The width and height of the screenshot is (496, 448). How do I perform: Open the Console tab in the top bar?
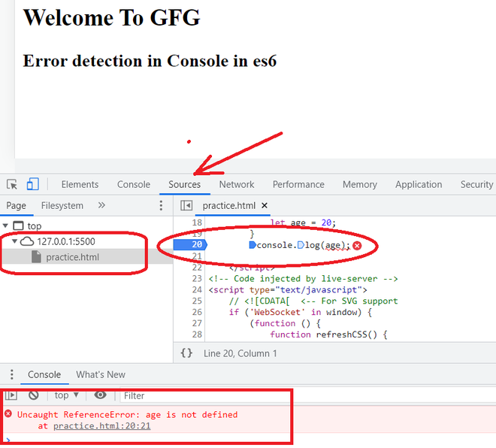[134, 184]
